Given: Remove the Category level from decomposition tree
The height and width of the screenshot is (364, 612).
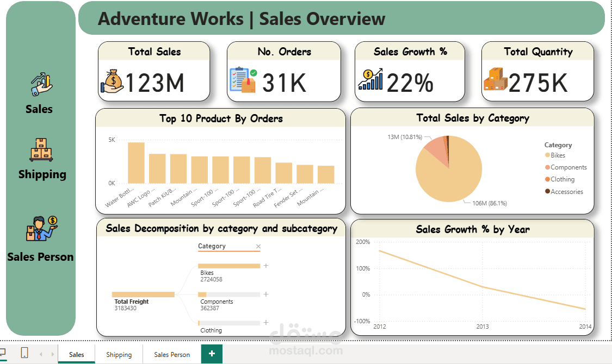Looking at the screenshot, I should pos(258,246).
